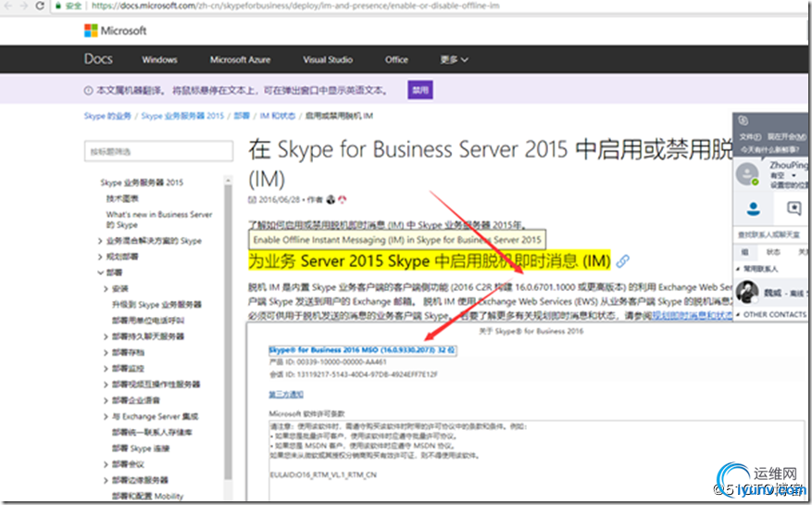Open the '部署' breadcrumb link
Viewport: 812px width, 505px height.
point(242,116)
